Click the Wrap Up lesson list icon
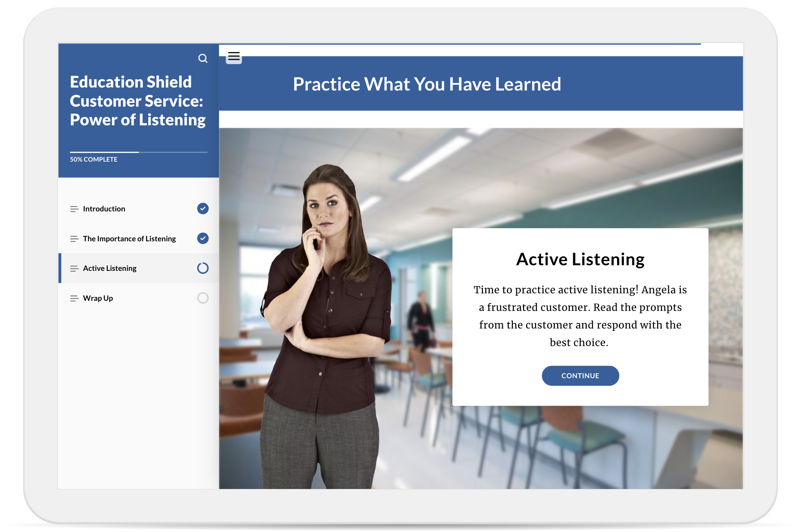Screen dimensions: 802x532 [x=74, y=298]
